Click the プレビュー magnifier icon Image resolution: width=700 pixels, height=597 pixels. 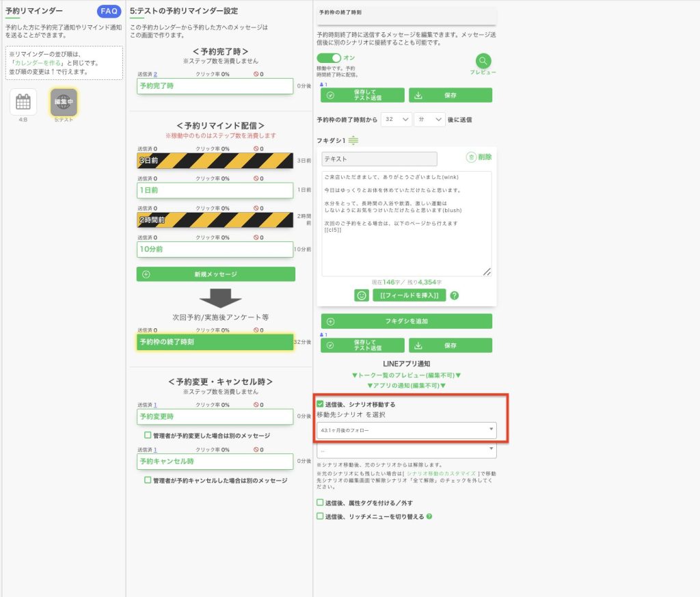coord(483,62)
